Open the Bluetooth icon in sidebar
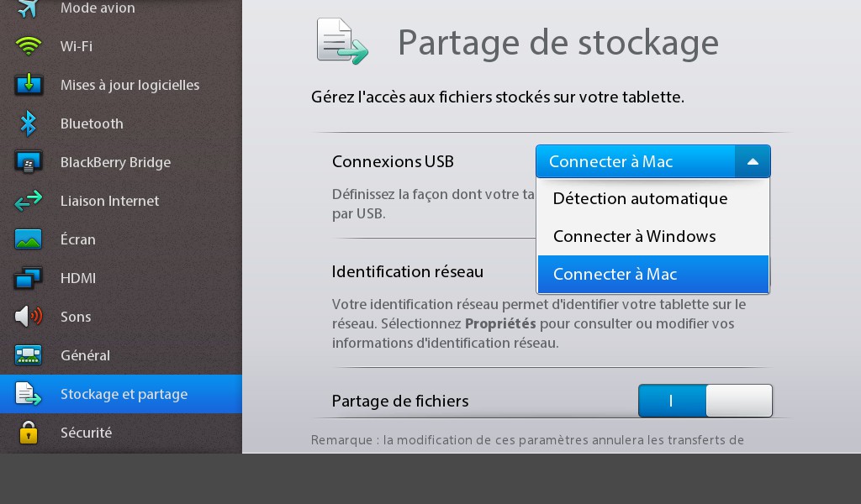This screenshot has height=504, width=861. coord(28,123)
